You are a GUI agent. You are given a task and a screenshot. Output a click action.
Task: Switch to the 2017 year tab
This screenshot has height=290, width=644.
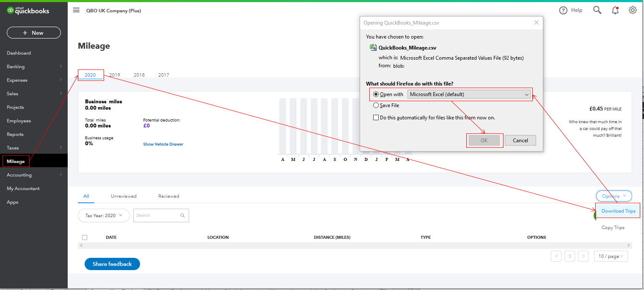pyautogui.click(x=164, y=75)
